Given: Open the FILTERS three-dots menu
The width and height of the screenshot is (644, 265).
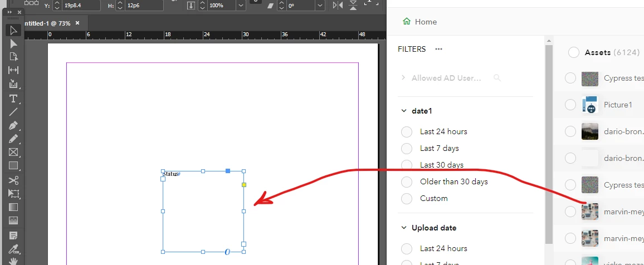Looking at the screenshot, I should coord(438,49).
